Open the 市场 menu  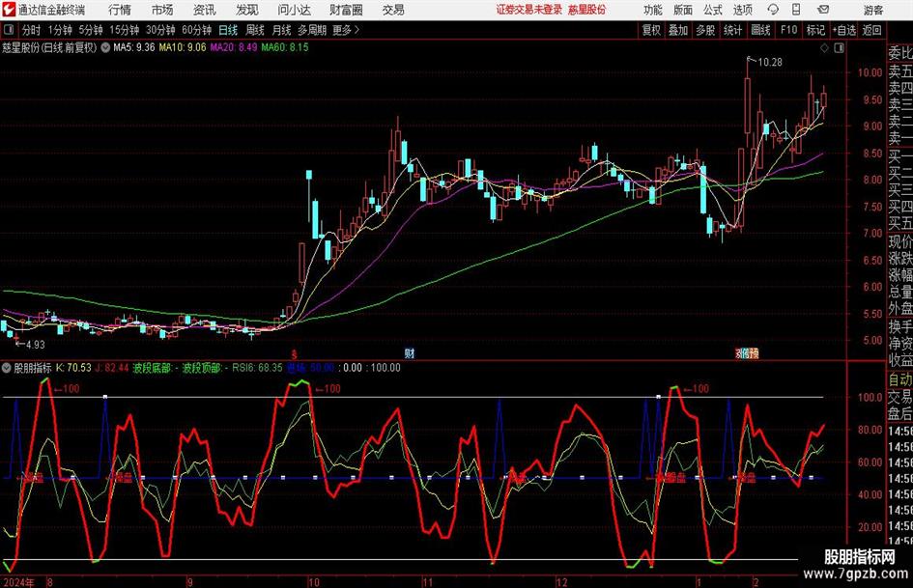point(162,10)
